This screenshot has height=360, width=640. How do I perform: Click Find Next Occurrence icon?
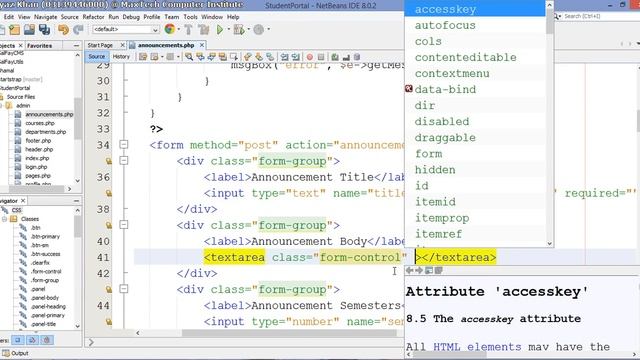211,57
